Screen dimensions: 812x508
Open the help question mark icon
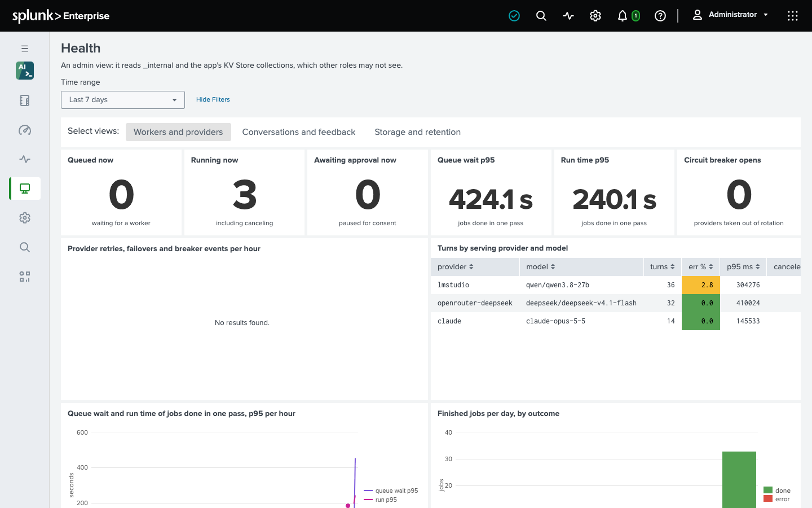[x=660, y=16]
